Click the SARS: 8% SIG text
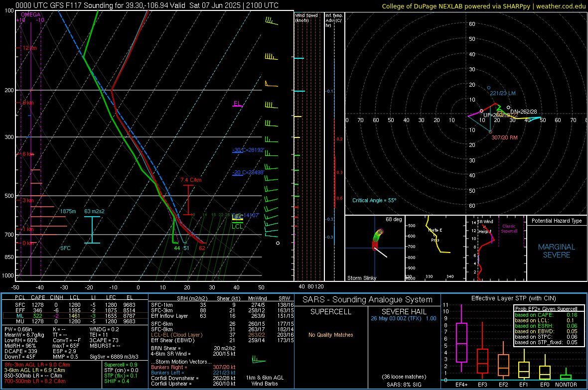 click(x=404, y=385)
